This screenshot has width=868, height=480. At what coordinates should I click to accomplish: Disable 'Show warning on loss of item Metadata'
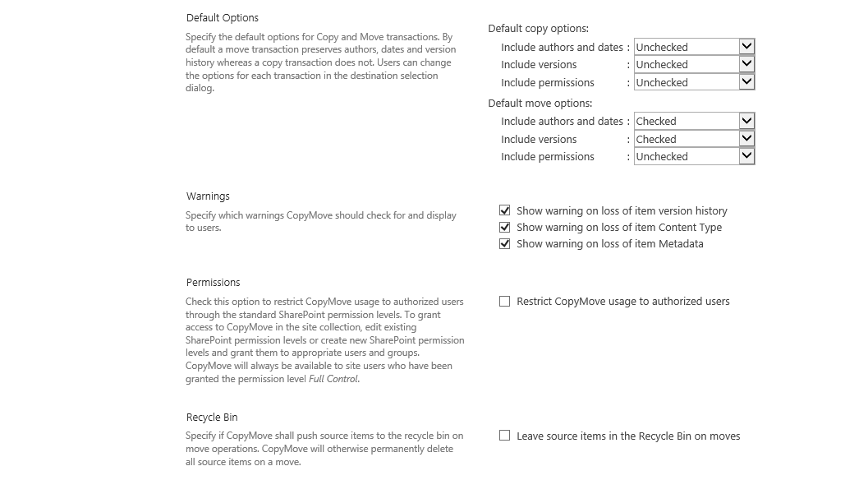pos(504,243)
